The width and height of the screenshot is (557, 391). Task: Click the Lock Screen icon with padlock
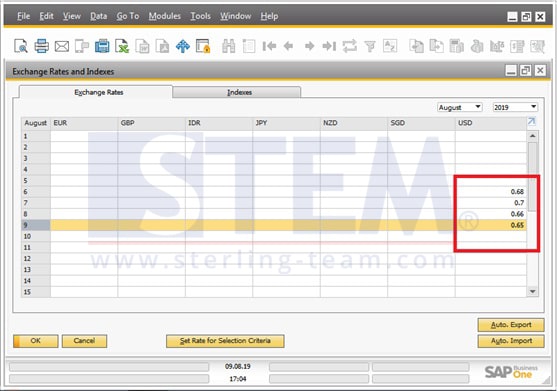pyautogui.click(x=203, y=46)
